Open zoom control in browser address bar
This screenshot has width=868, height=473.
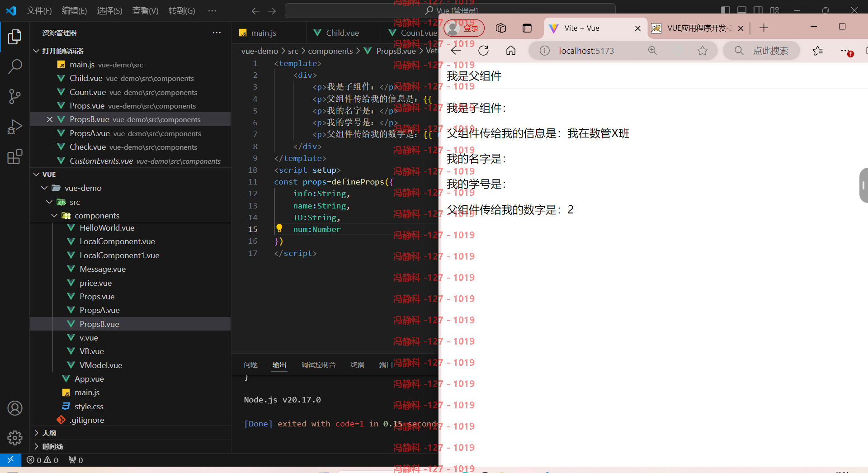click(652, 51)
